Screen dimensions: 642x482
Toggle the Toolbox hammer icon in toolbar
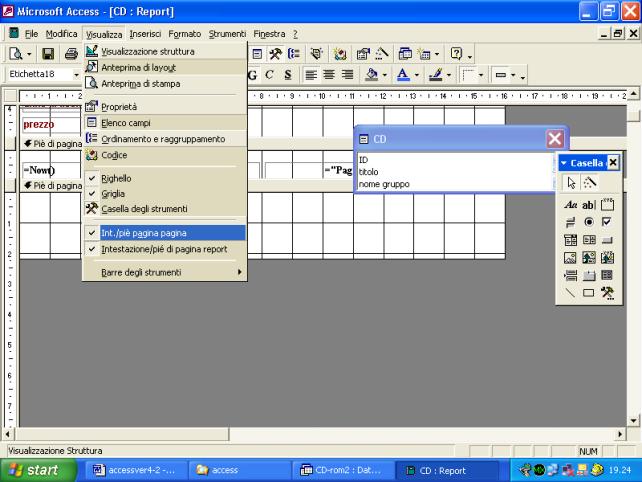(x=275, y=54)
